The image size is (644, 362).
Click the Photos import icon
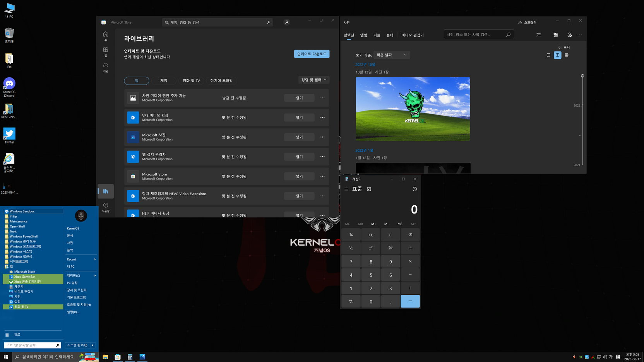[556, 35]
